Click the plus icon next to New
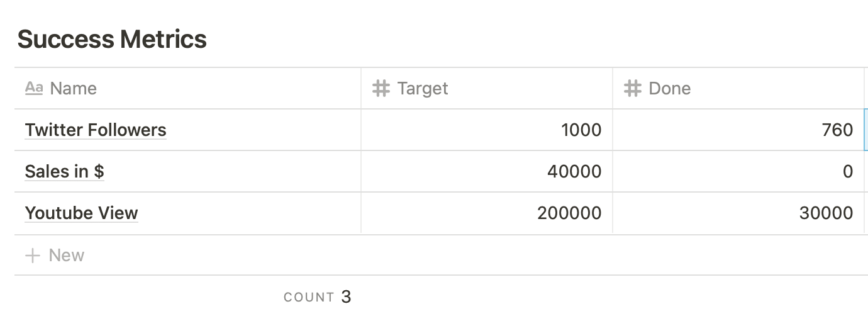 32,256
